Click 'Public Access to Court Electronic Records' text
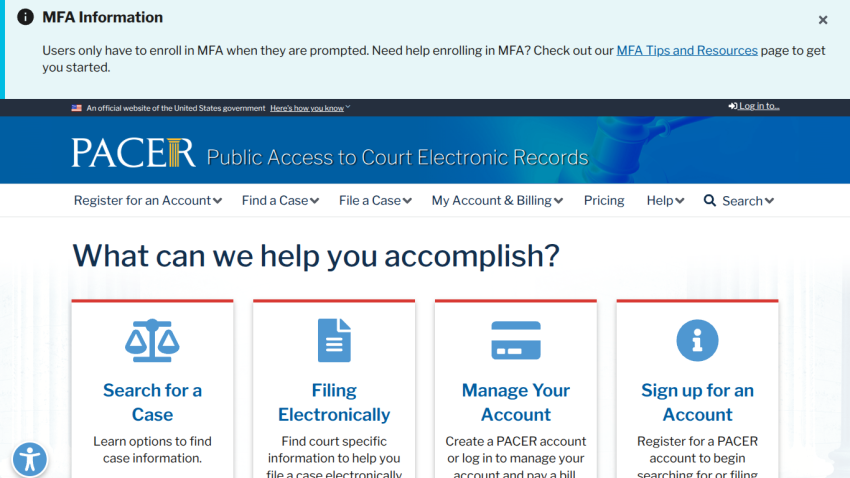 click(397, 157)
